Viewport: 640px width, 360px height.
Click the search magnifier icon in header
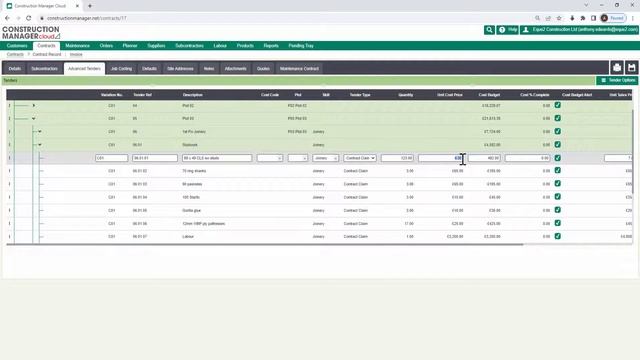[489, 30]
